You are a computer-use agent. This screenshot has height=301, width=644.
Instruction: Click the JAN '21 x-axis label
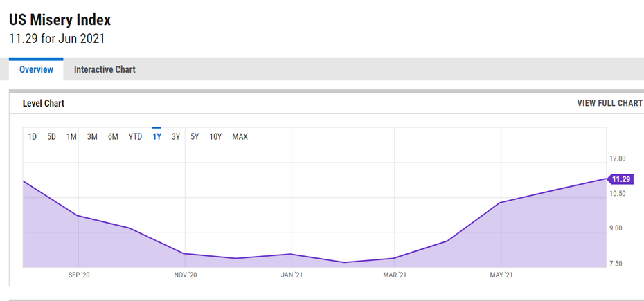[292, 275]
